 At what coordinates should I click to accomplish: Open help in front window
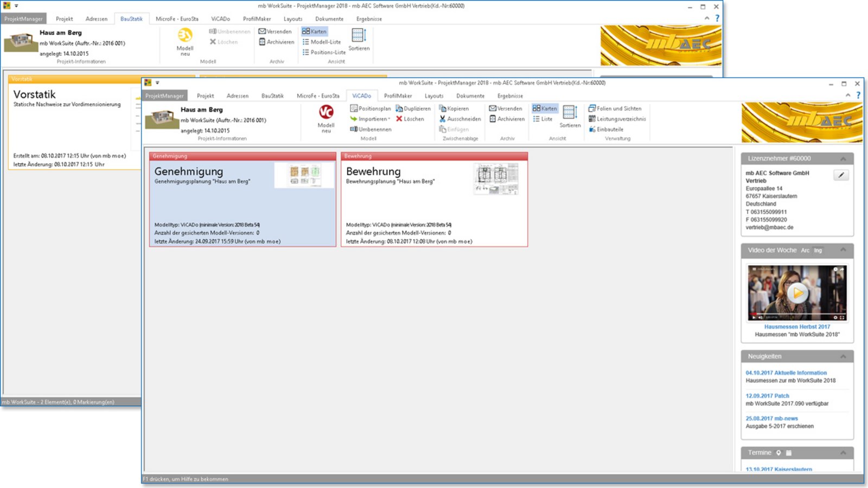[858, 95]
